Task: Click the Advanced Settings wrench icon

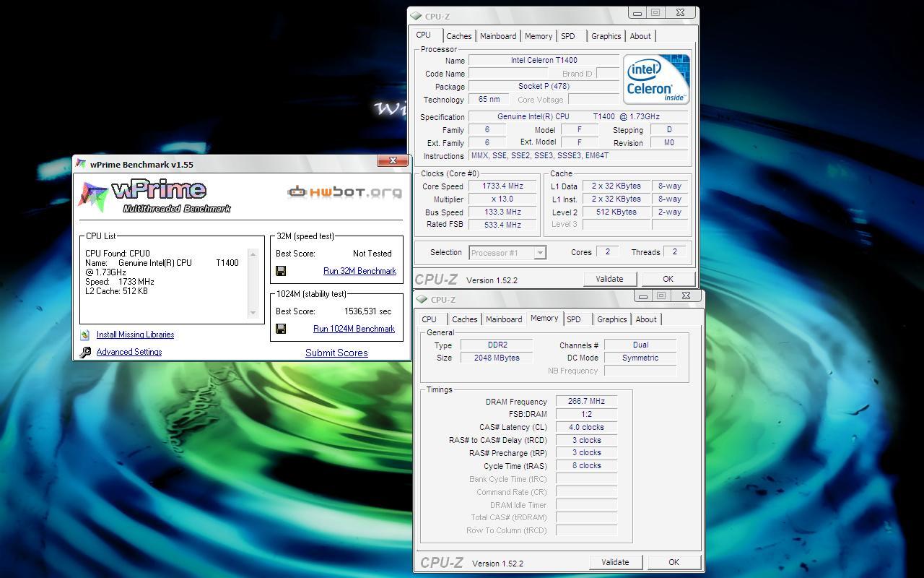Action: [85, 352]
